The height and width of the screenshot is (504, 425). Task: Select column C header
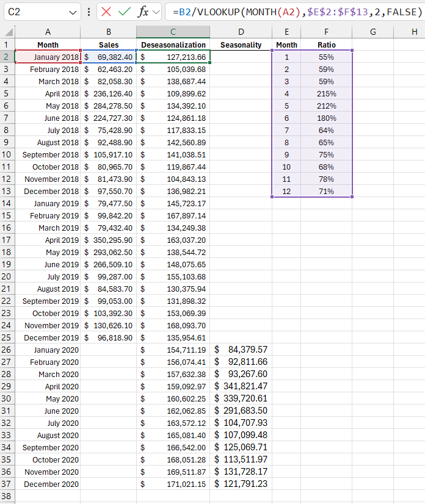pos(173,32)
